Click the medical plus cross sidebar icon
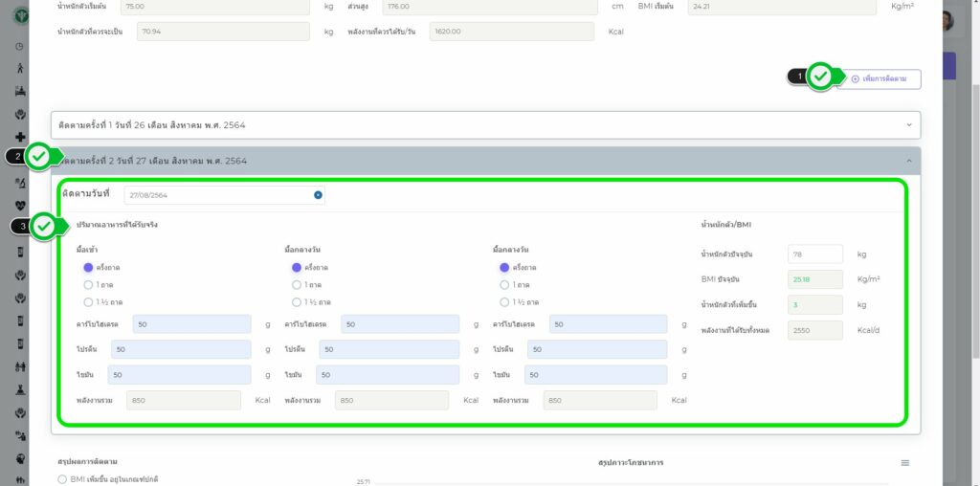980x486 pixels. pos(20,137)
